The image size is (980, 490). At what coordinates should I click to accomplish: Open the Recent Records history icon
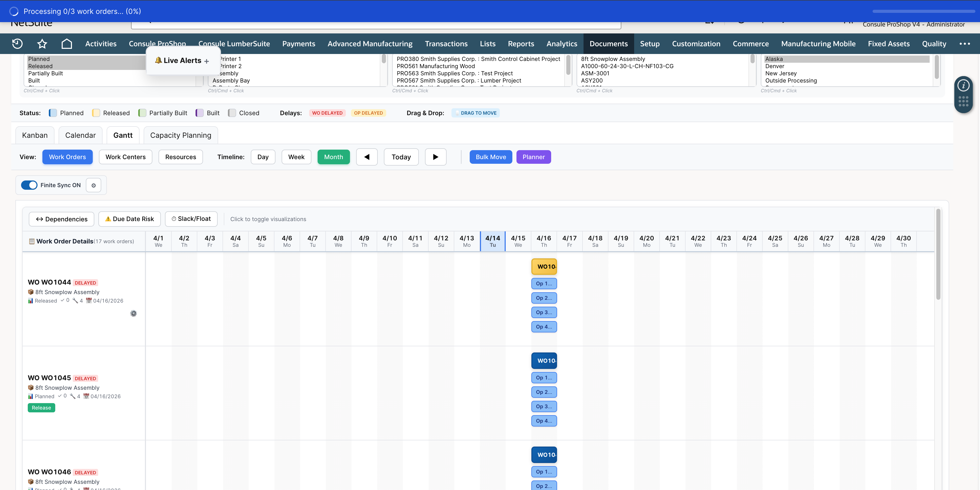click(17, 44)
